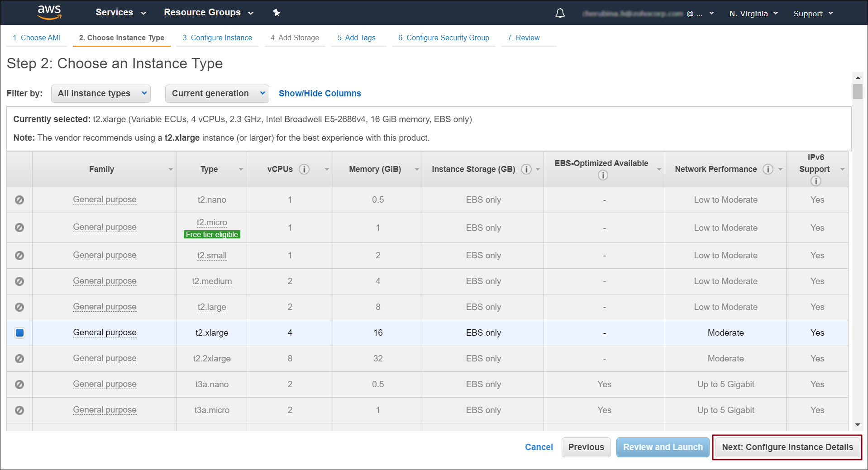Select the t2.micro instance row checkbox
The height and width of the screenshot is (470, 868).
click(19, 228)
